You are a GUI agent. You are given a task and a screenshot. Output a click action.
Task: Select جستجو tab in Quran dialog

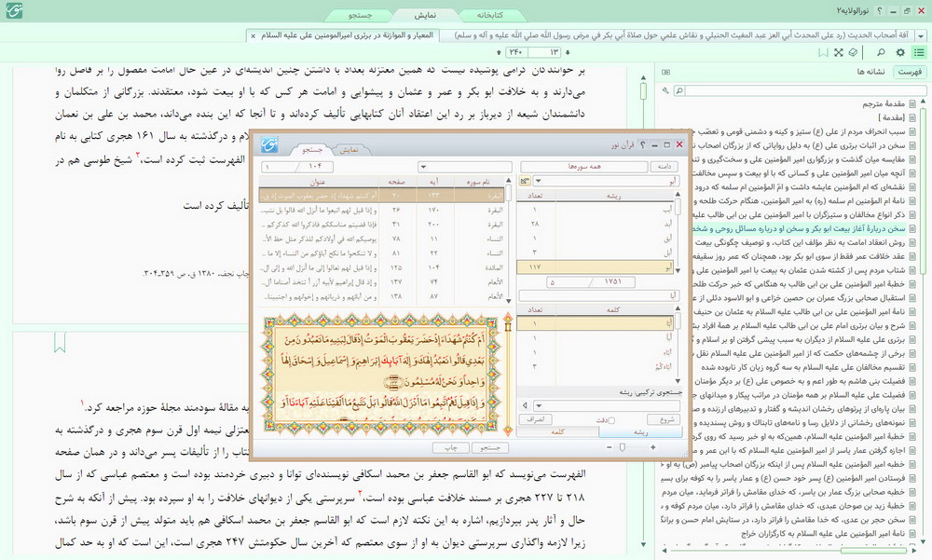coord(312,150)
